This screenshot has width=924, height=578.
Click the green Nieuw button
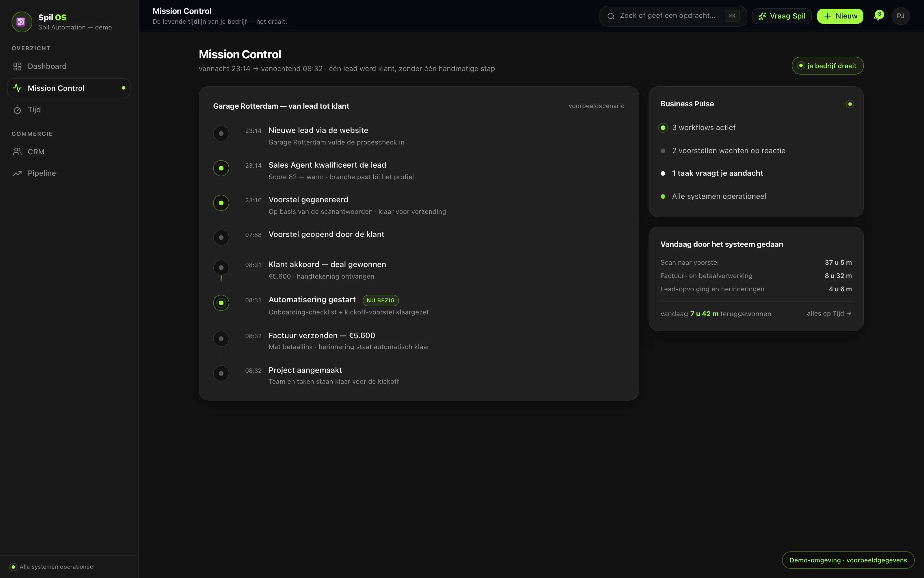[x=840, y=16]
